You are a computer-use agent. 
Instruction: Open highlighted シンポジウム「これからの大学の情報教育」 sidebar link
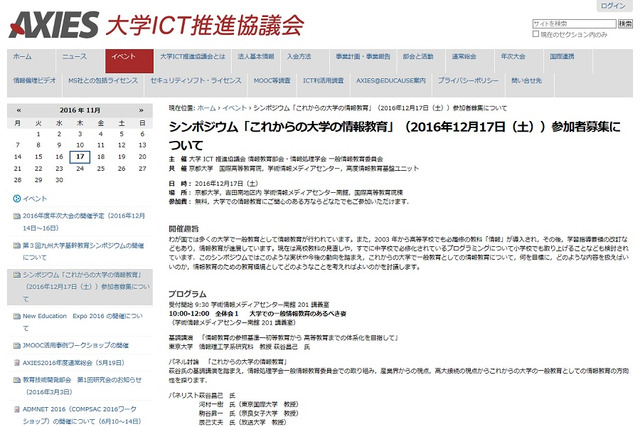(86, 287)
